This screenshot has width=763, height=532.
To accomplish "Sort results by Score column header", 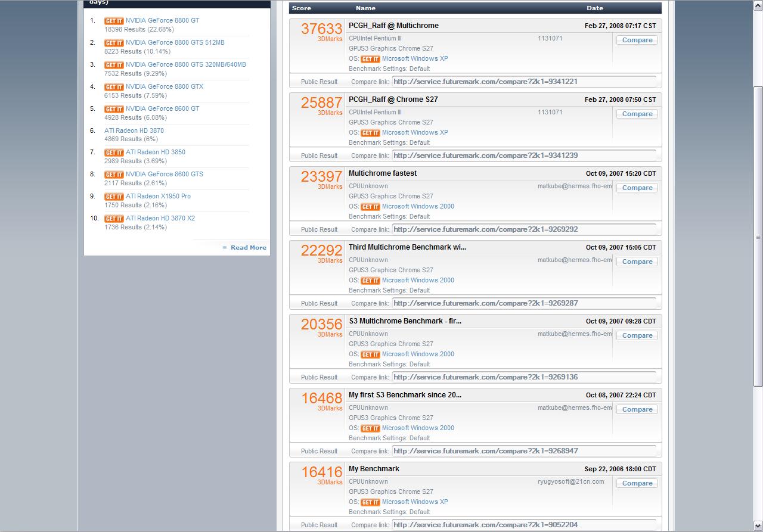I will coord(302,8).
